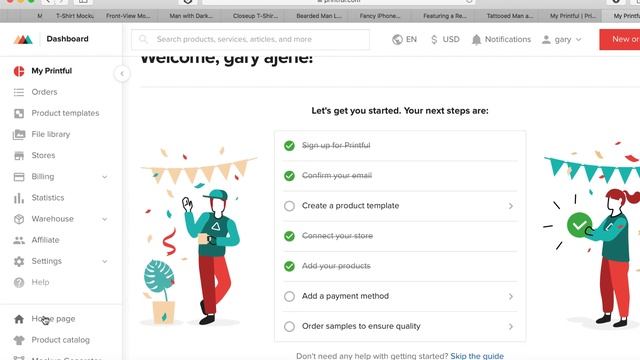The width and height of the screenshot is (640, 360).
Task: Collapse the sidebar with arrow button
Action: click(122, 74)
